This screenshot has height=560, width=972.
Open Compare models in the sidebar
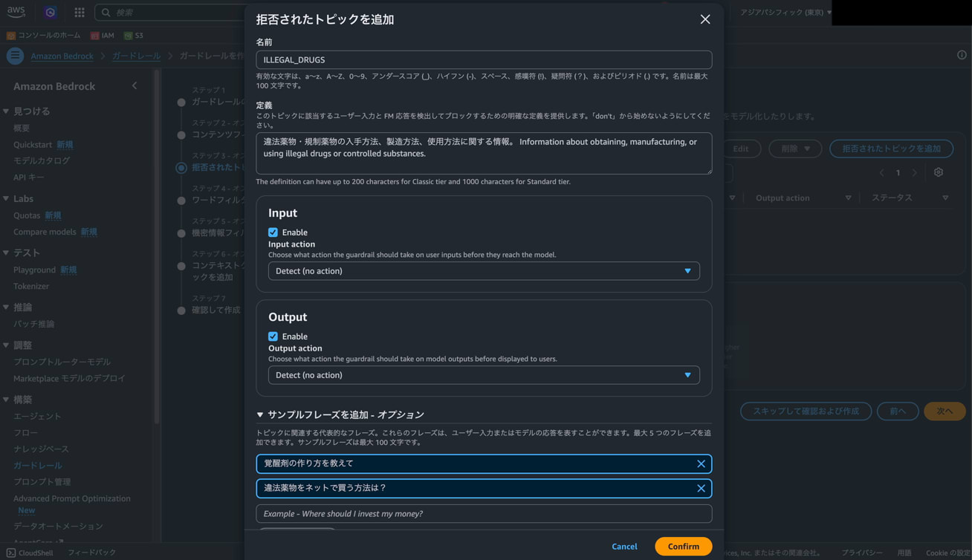tap(45, 232)
